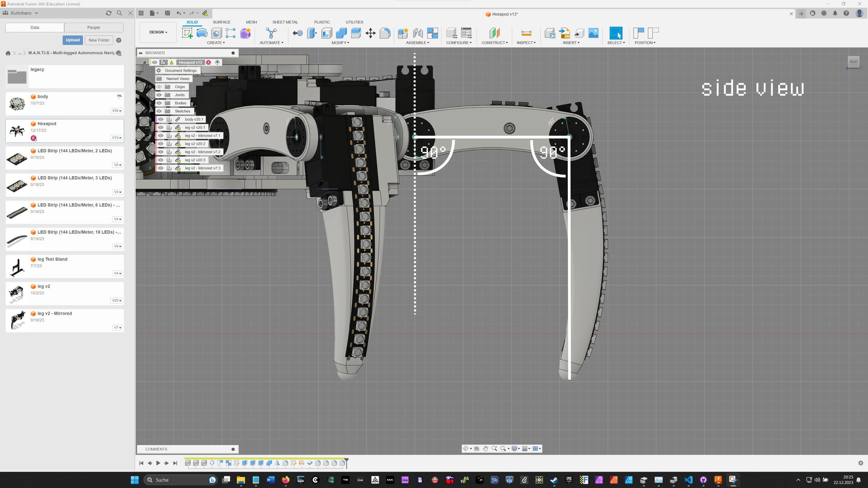Open the SHEET METAL tab
Screen dimensions: 868x488
(x=285, y=22)
